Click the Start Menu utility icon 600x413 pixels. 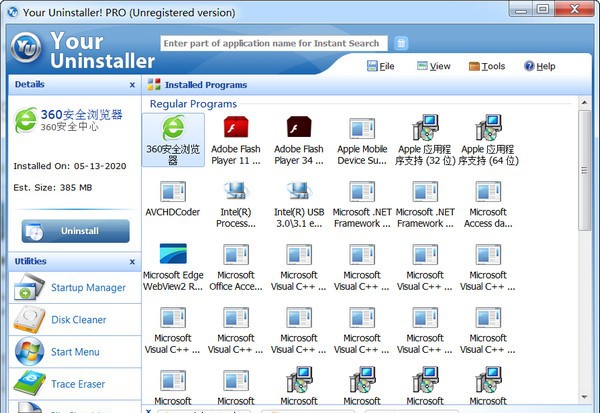point(29,351)
